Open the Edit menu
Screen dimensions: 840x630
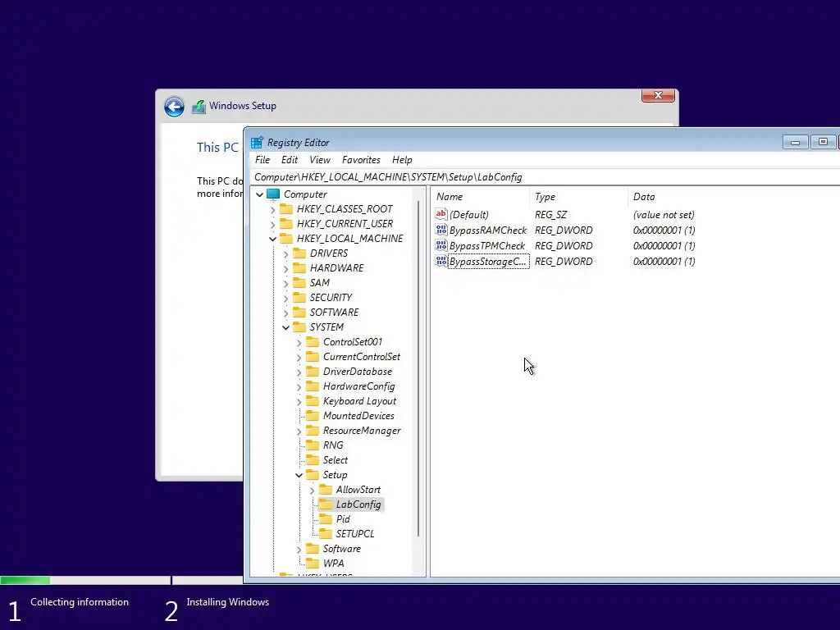[290, 160]
